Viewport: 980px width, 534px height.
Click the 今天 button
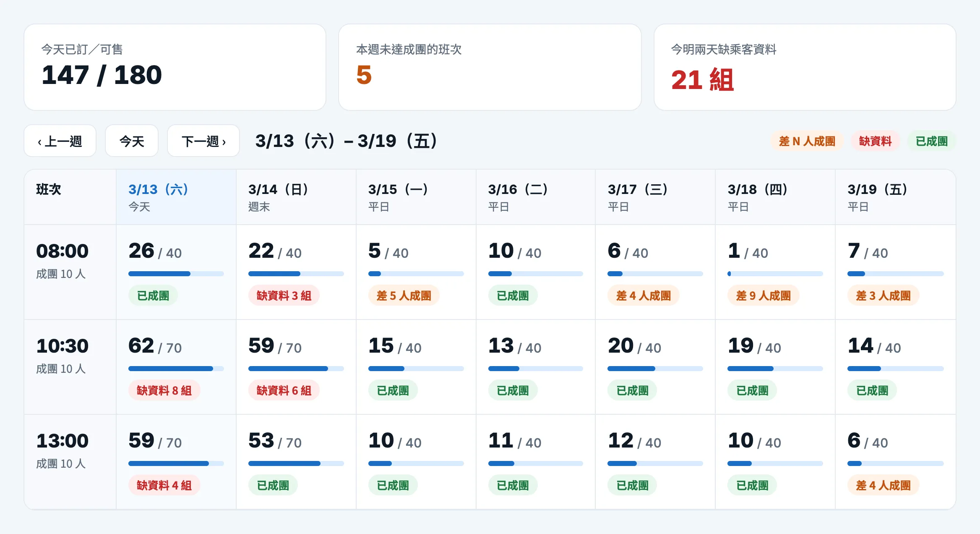(x=132, y=141)
